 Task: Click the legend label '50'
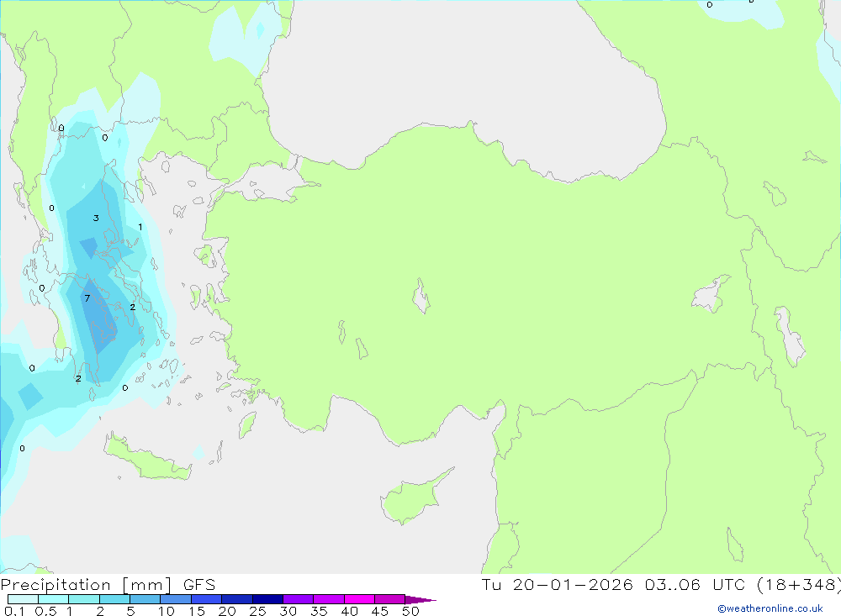tap(410, 611)
